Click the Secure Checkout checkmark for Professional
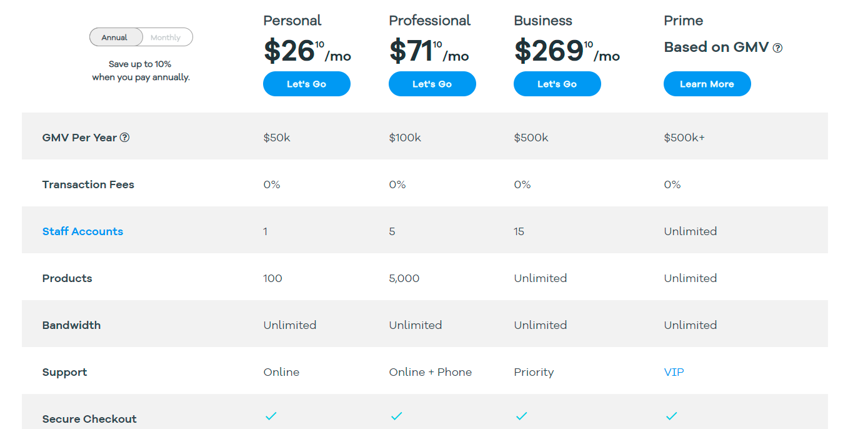Viewport: 868px width, 429px height. coord(396,416)
